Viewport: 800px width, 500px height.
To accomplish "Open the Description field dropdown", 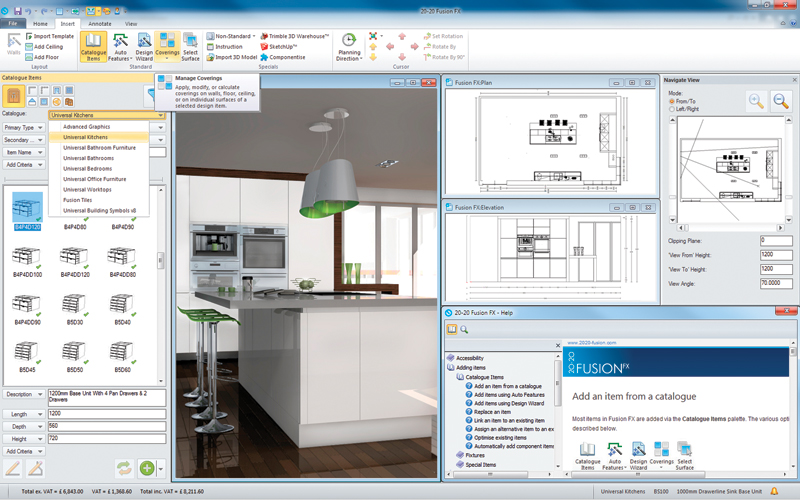I will [x=23, y=394].
